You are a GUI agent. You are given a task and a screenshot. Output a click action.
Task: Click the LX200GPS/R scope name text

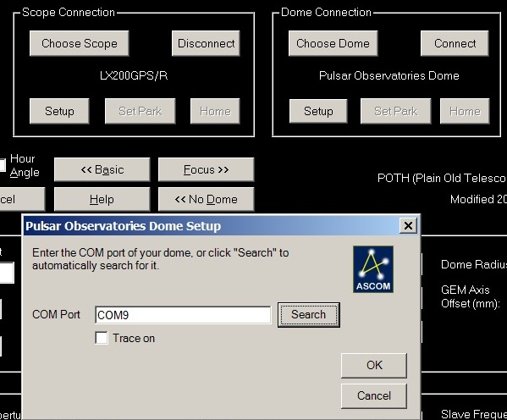coord(134,75)
